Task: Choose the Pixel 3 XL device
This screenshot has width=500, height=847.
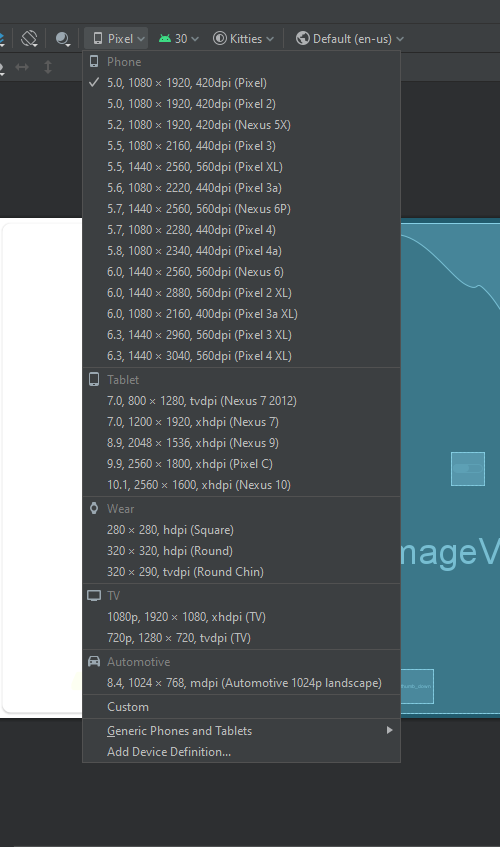Action: pos(241,335)
